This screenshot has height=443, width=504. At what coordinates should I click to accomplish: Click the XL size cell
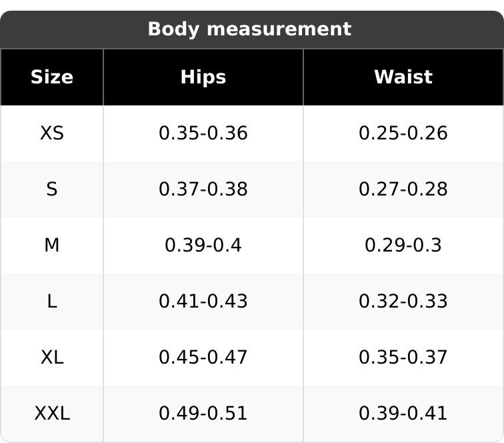coord(52,358)
